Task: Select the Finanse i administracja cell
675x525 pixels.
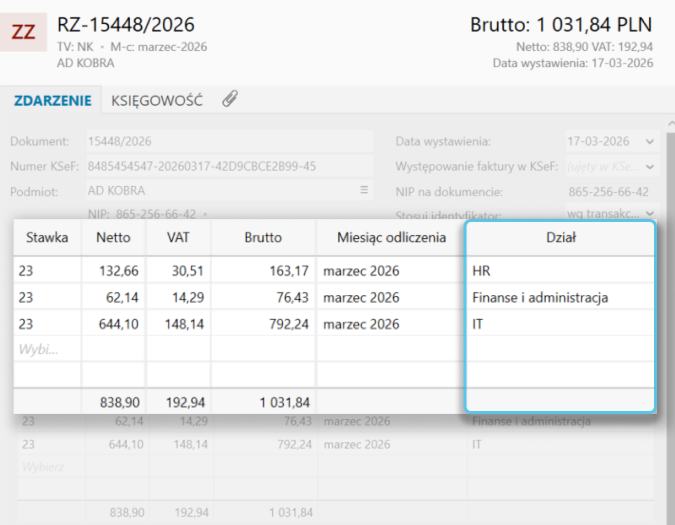Action: point(560,297)
